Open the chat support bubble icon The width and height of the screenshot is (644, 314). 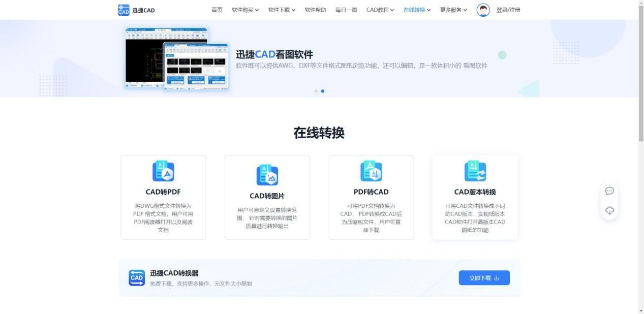click(x=609, y=191)
